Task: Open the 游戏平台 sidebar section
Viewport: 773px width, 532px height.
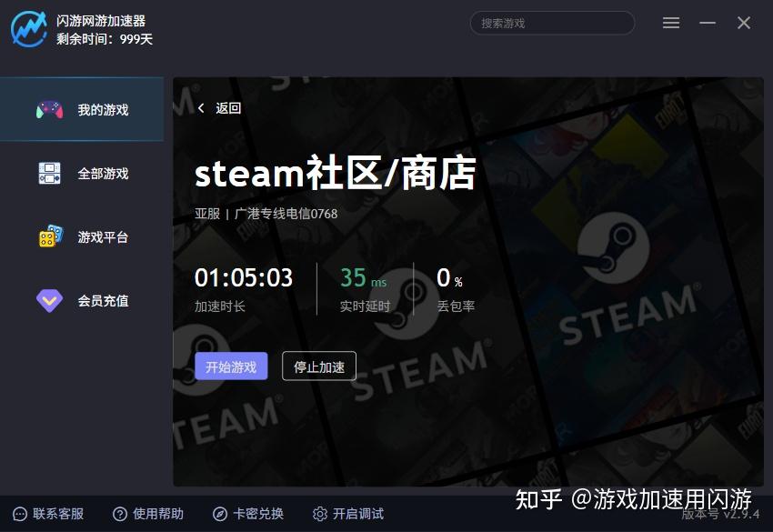Action: pos(82,237)
